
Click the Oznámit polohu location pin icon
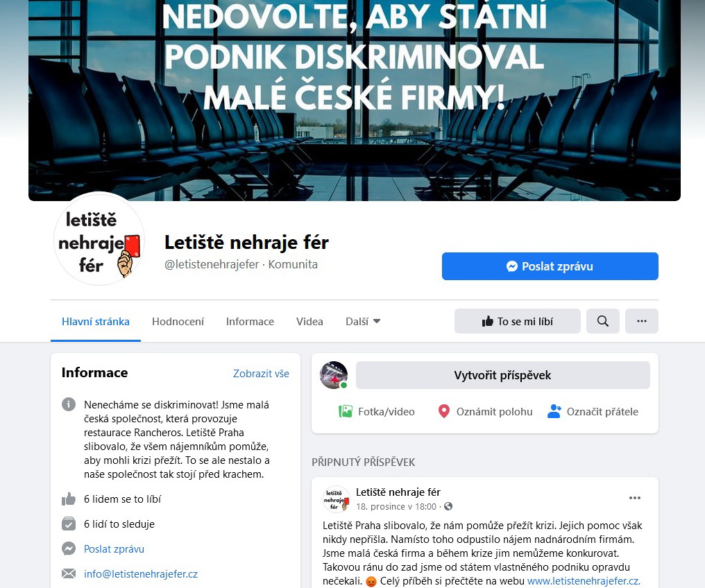444,411
